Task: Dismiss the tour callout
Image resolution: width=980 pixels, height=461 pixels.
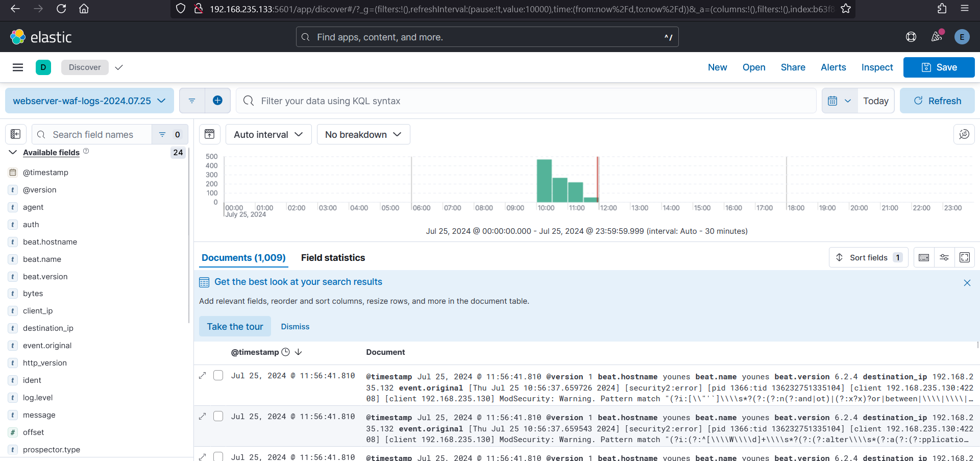Action: click(295, 326)
